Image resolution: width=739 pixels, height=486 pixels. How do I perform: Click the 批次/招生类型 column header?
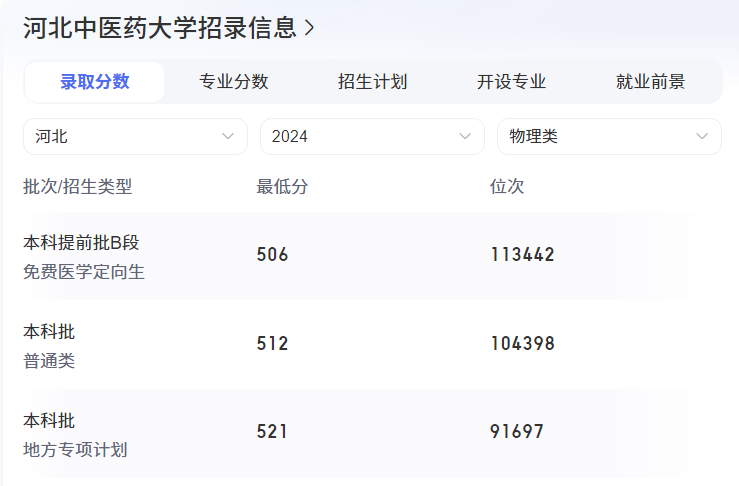point(78,187)
